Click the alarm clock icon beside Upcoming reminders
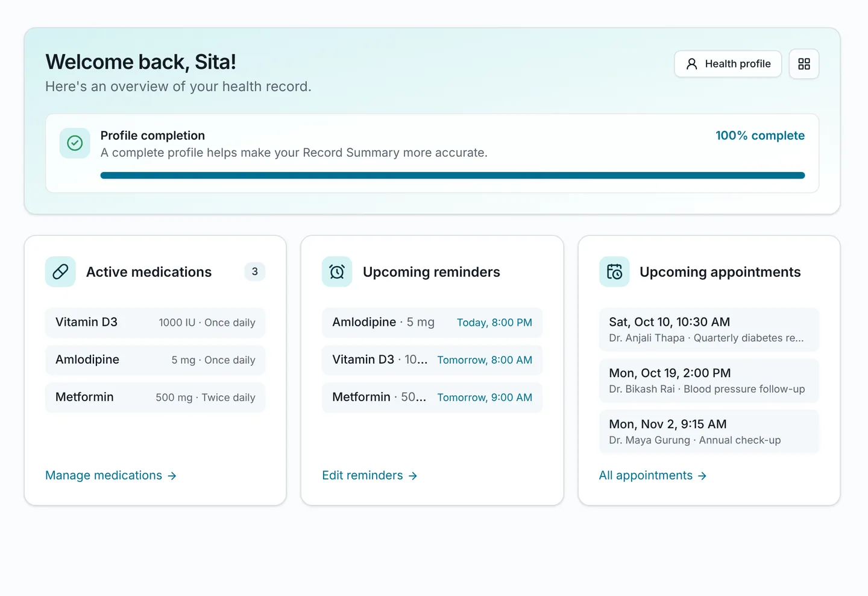Screen dimensions: 868x596 click(x=337, y=272)
